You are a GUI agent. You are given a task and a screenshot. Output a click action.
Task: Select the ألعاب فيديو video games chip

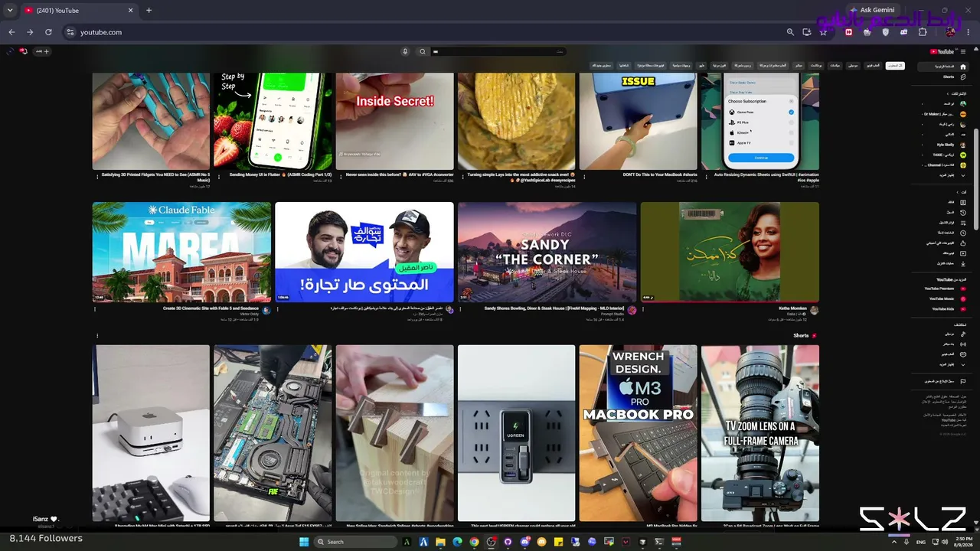click(873, 66)
